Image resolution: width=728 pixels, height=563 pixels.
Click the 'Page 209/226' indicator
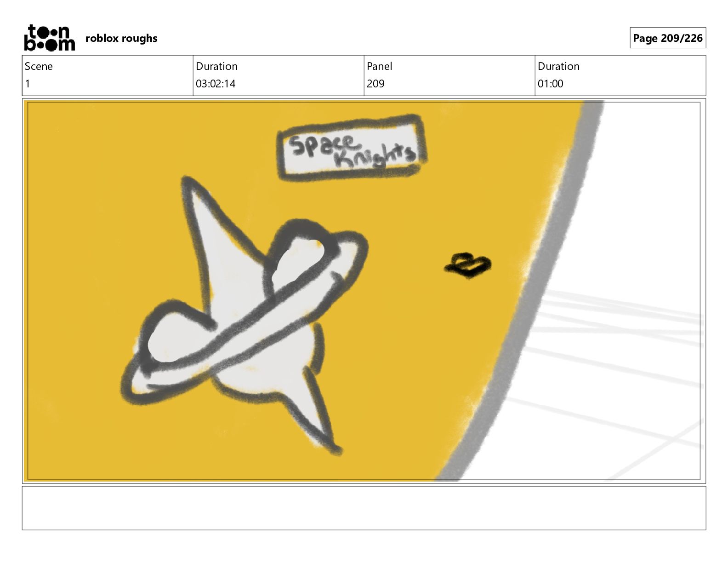point(668,38)
